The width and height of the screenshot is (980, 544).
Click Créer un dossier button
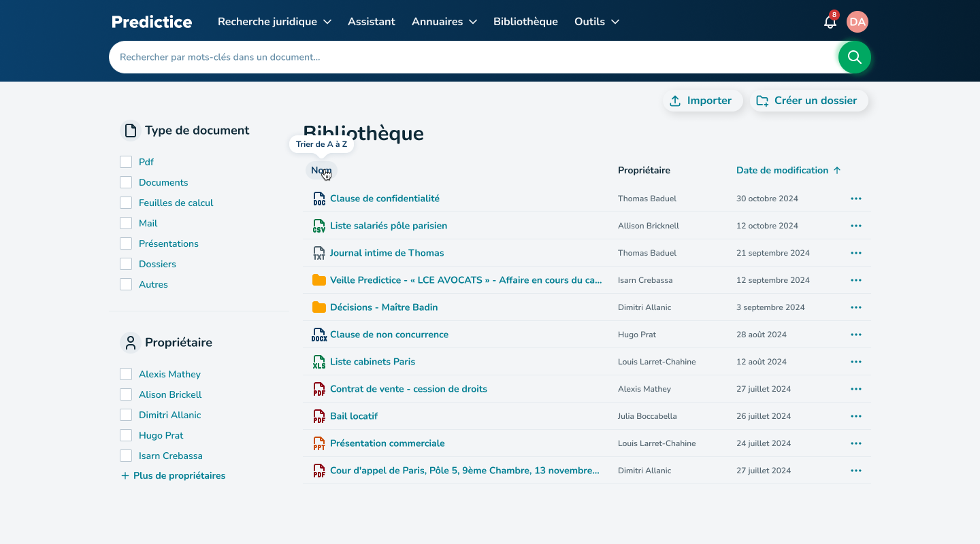point(809,101)
